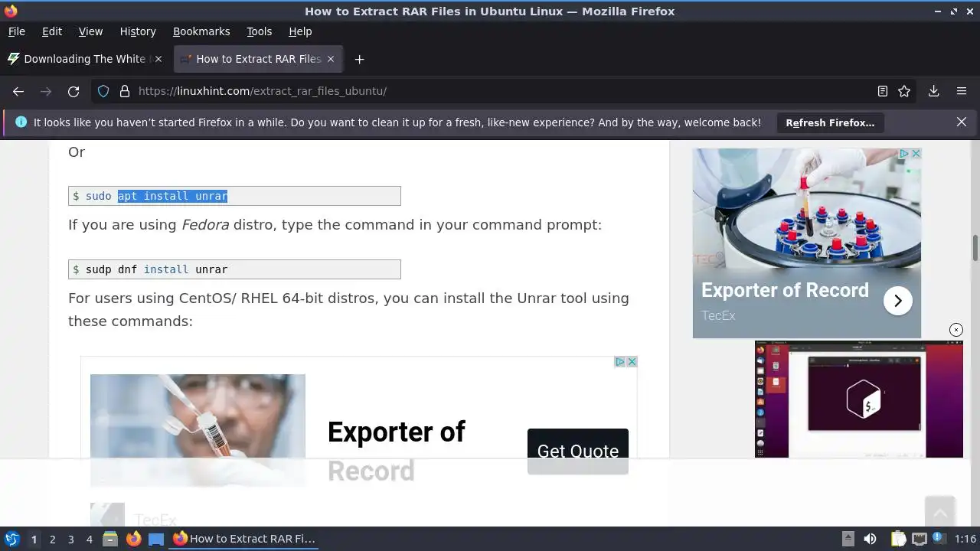Click the page vertical scrollbar thumb
980x551 pixels.
(x=975, y=249)
